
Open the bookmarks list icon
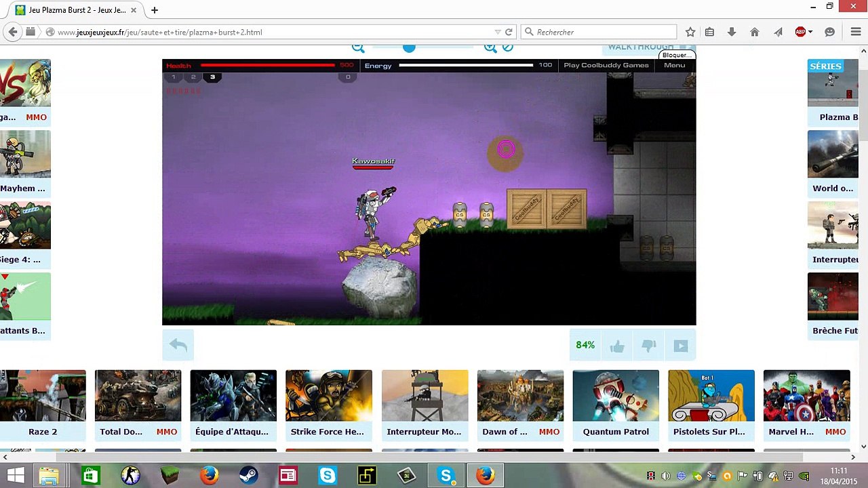tap(710, 32)
